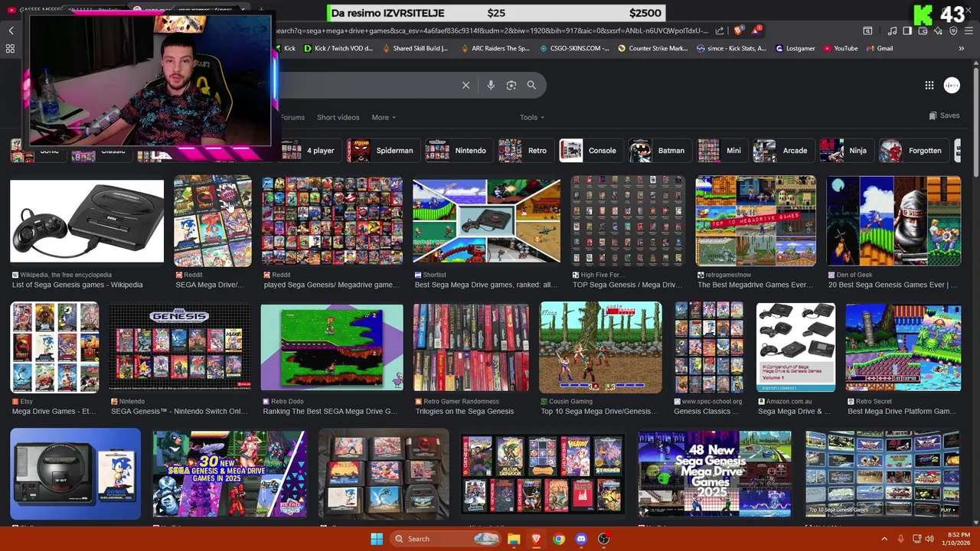Open the Nintendo SEGA Genesis Switch Online image
Image resolution: width=980 pixels, height=551 pixels.
click(179, 347)
